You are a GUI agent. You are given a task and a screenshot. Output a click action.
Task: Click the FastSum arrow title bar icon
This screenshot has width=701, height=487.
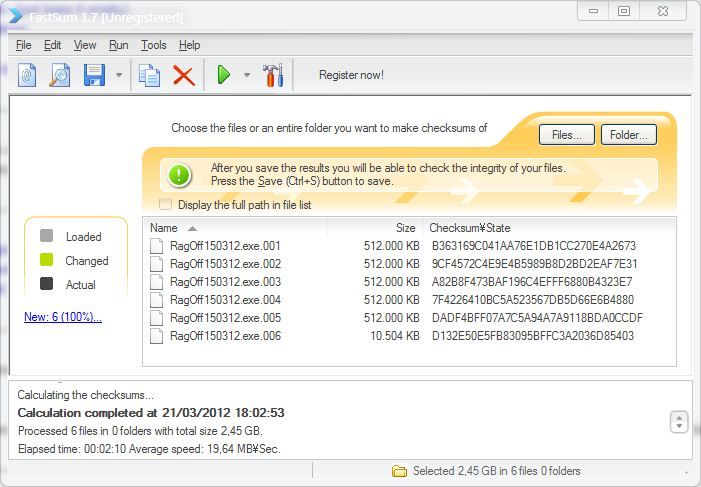(15, 16)
